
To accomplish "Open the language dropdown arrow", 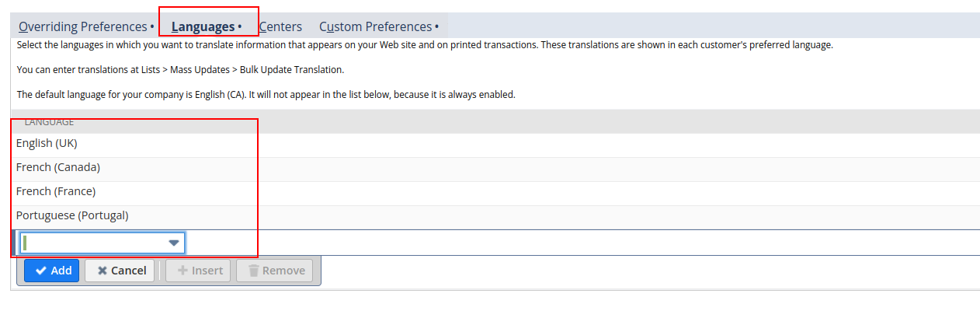I will coord(174,243).
